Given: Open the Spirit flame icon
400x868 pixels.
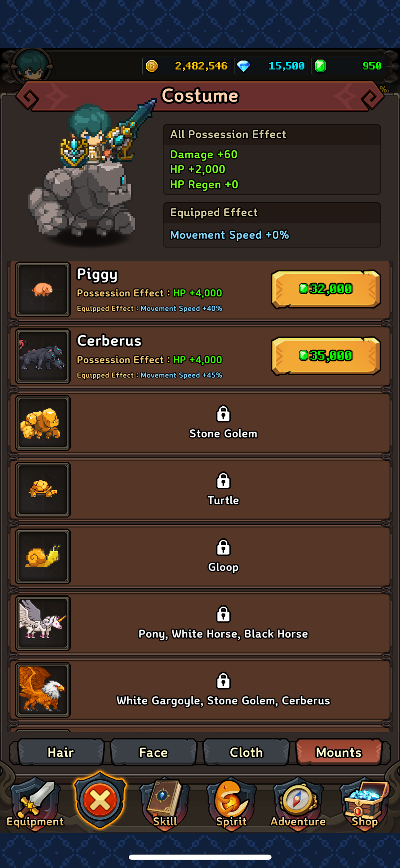Looking at the screenshot, I should pos(231,802).
